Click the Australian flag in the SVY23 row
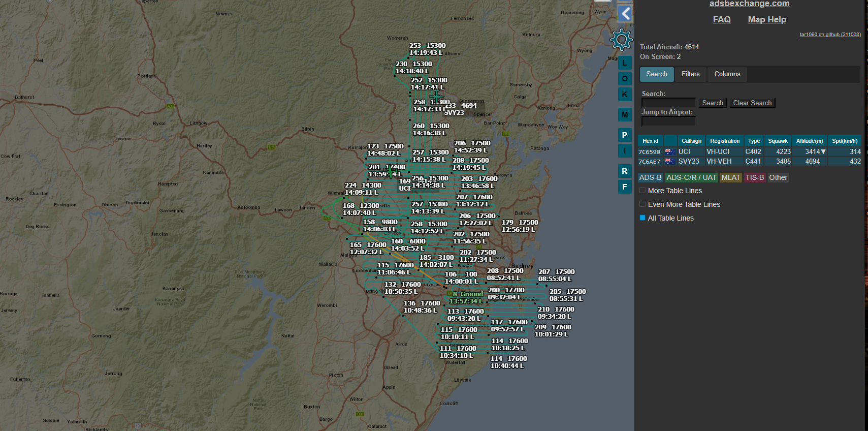 pos(670,162)
